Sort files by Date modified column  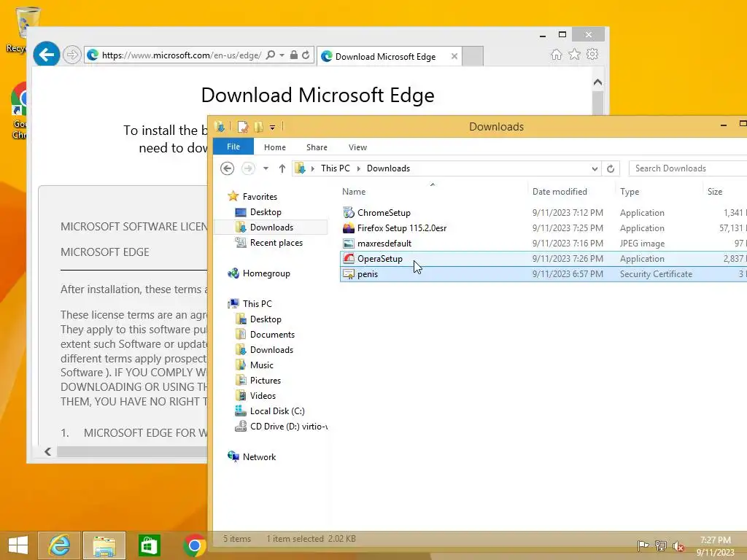[x=560, y=192]
